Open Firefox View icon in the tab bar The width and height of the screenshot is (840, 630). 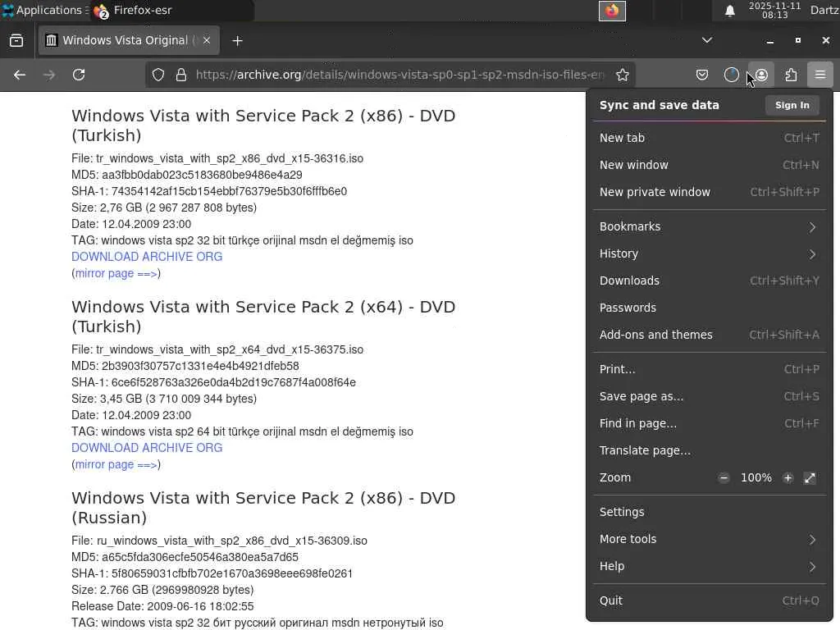pyautogui.click(x=16, y=40)
